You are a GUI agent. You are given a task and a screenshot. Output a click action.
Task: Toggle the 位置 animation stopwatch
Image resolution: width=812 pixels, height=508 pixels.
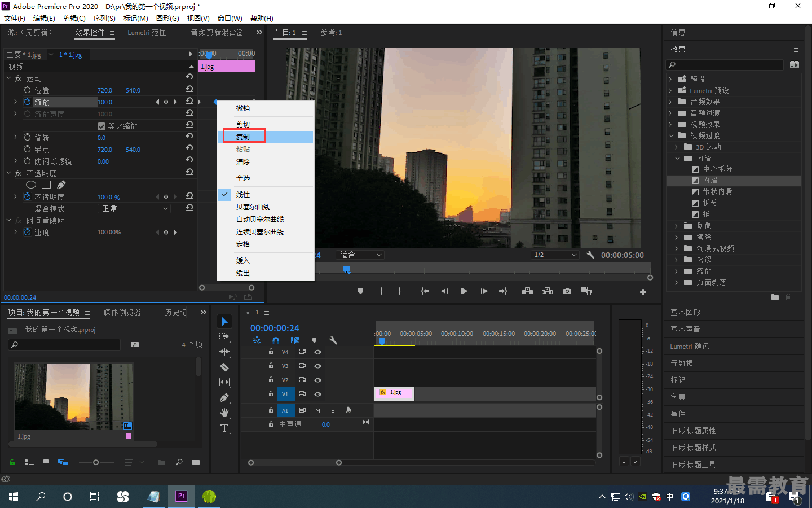pyautogui.click(x=27, y=90)
